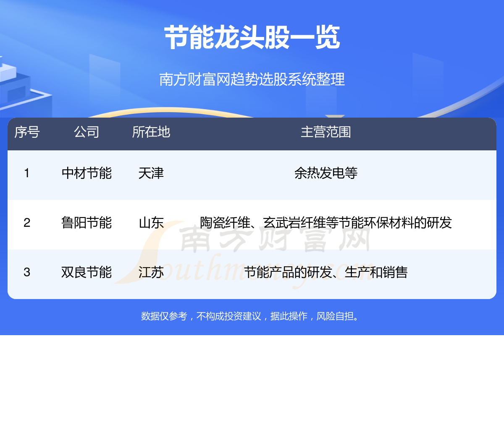
Task: Click company name 中材节能
Action: point(87,173)
